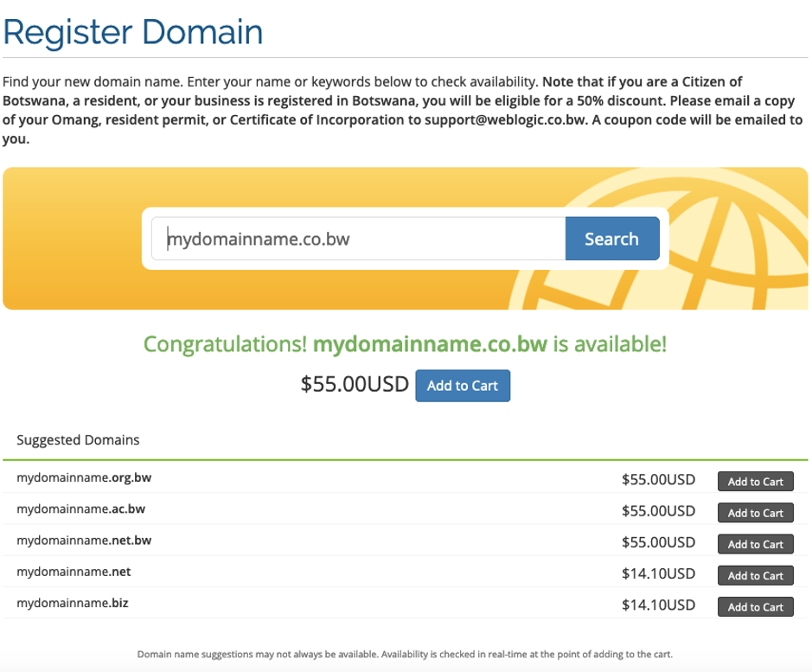Click the blue Search button

point(612,239)
